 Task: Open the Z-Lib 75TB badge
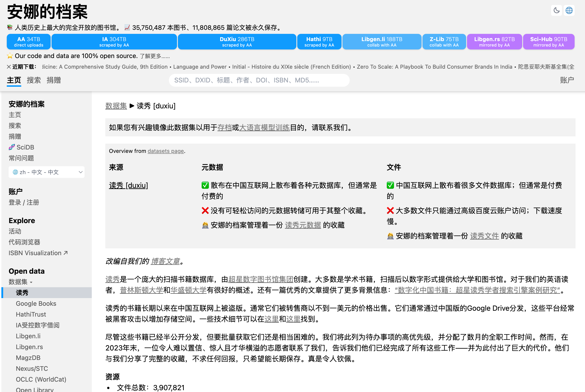444,42
